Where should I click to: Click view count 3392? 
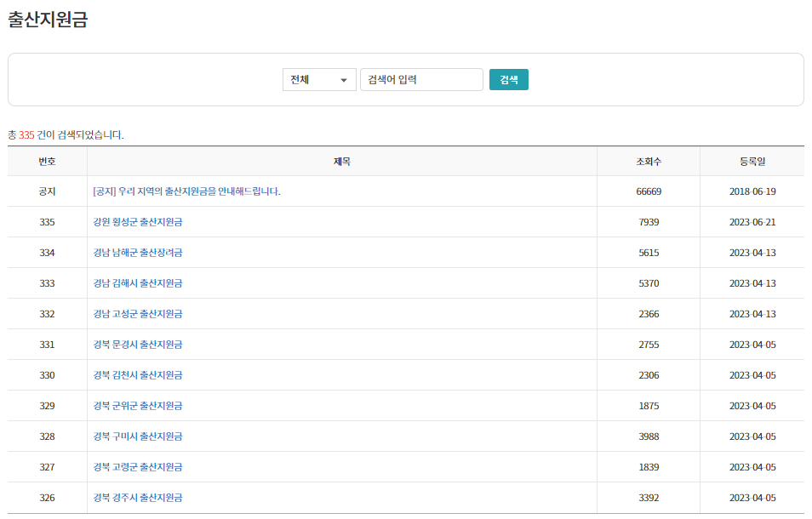[649, 498]
